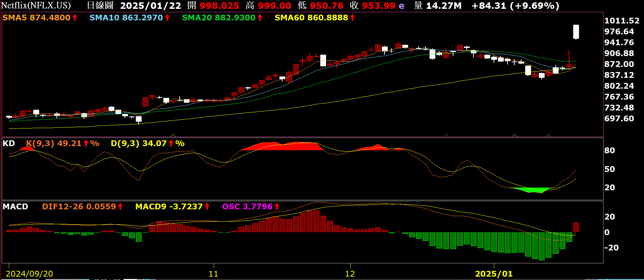
Task: Click the red arrow beside SMA60 value
Action: coord(353,18)
